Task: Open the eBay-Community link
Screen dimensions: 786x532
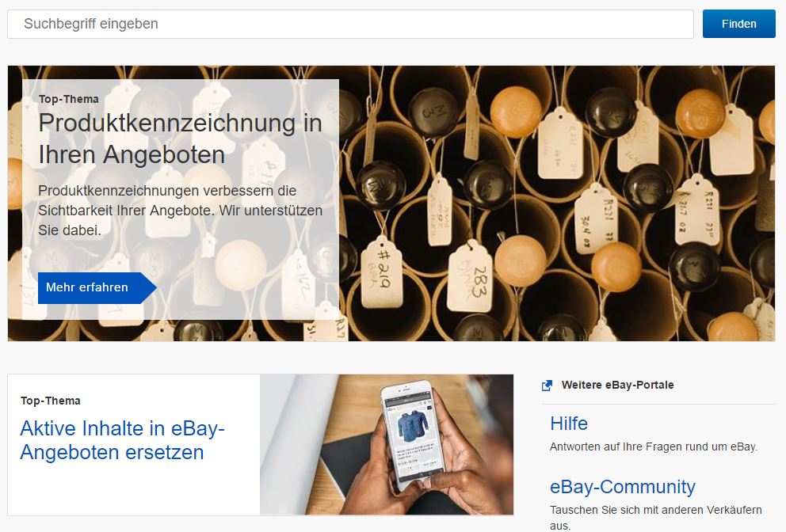Action: click(x=623, y=486)
